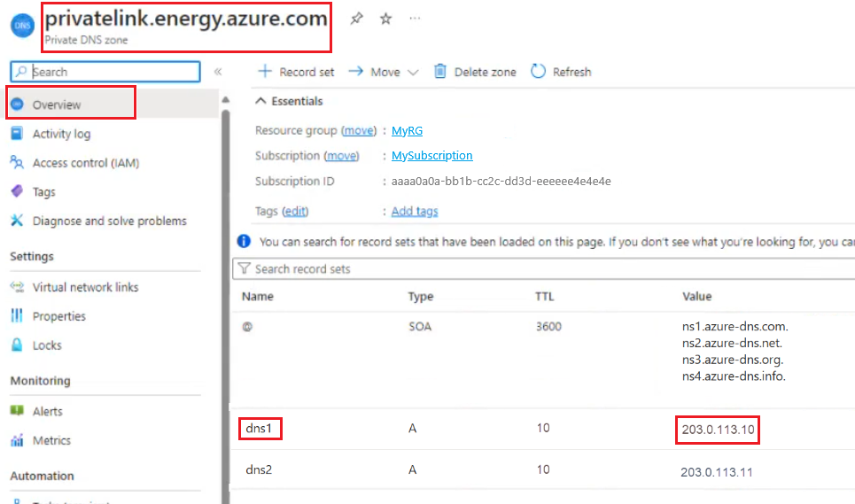This screenshot has width=855, height=504.
Task: Select the dns2 record row
Action: pyautogui.click(x=259, y=470)
